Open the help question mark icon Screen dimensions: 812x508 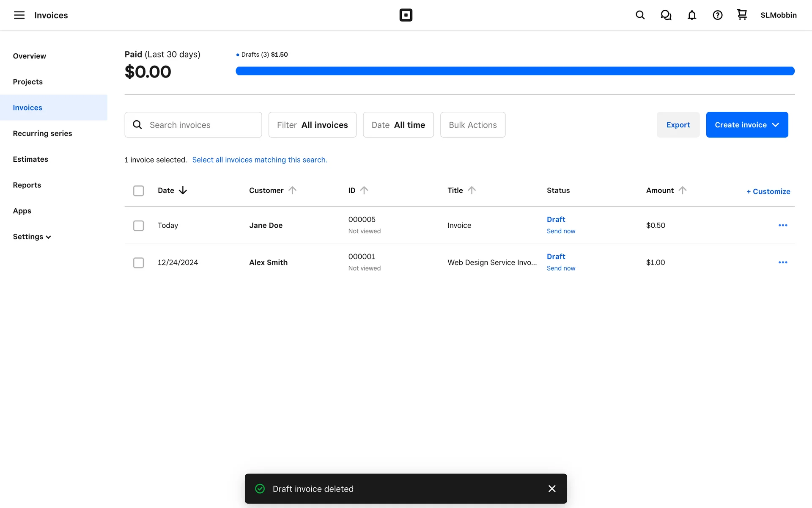(717, 15)
